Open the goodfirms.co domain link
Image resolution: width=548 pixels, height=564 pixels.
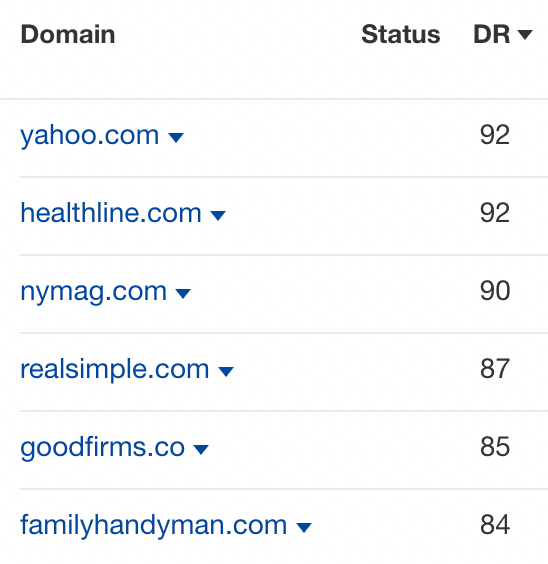[102, 448]
